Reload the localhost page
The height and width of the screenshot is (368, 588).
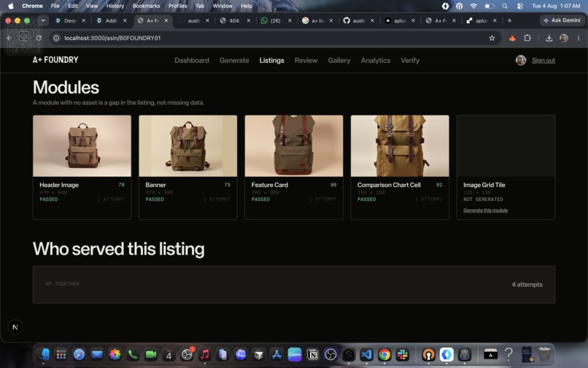click(x=39, y=38)
